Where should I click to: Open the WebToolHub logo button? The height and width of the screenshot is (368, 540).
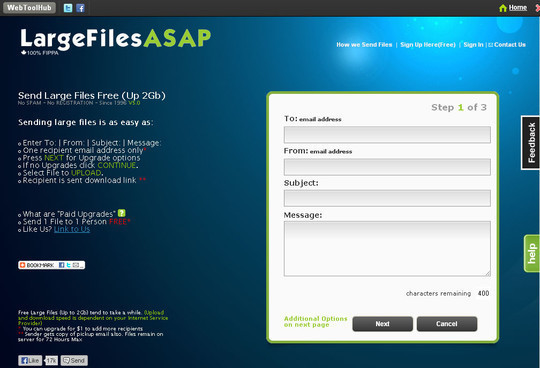point(29,8)
